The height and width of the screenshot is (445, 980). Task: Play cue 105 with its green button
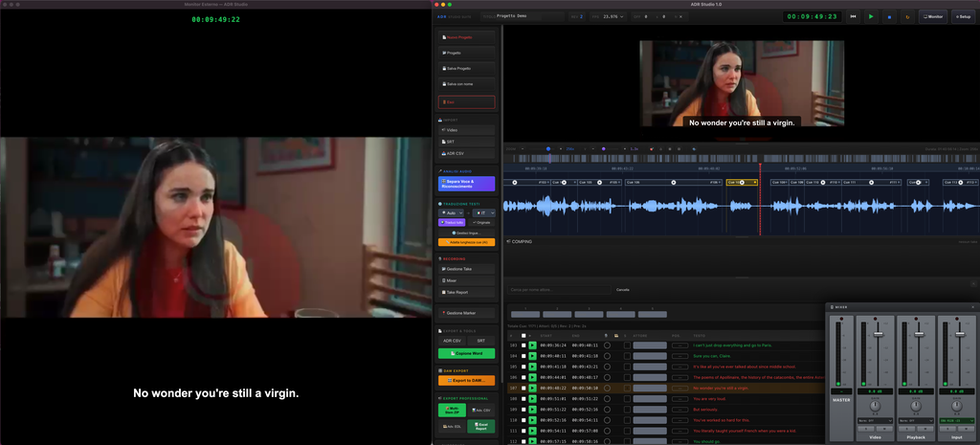point(532,367)
